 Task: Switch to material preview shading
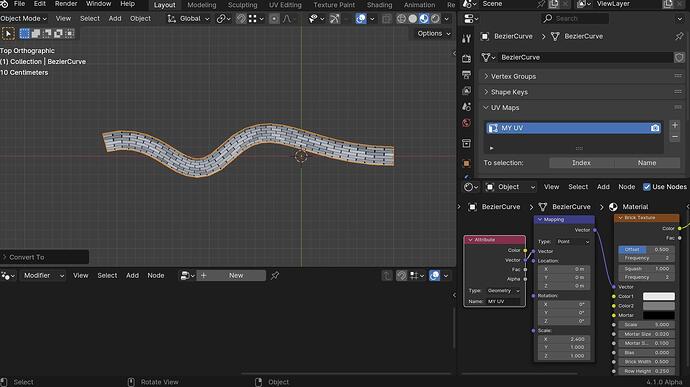tap(424, 18)
